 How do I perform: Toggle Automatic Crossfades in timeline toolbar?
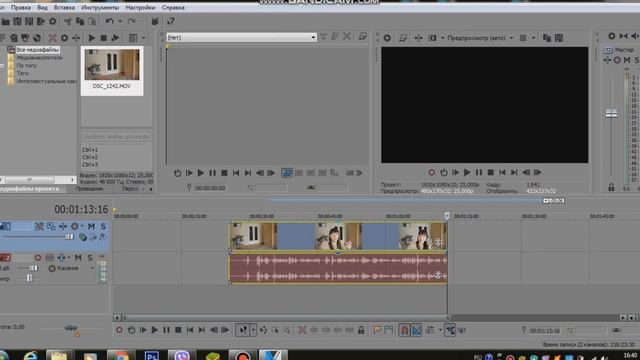coord(416,330)
